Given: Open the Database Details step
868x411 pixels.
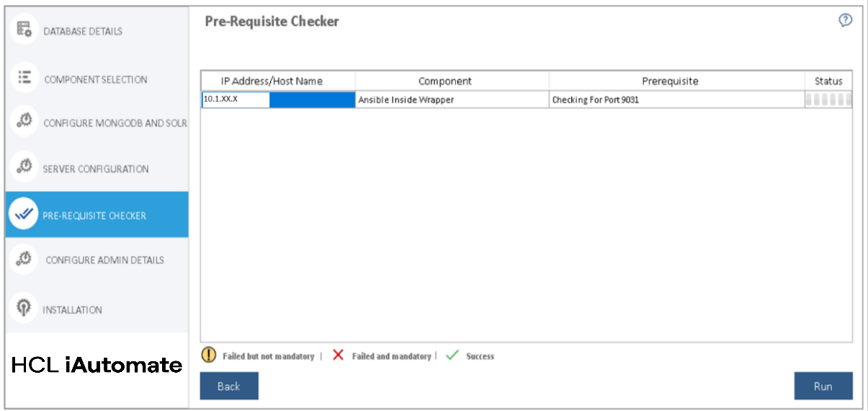Looking at the screenshot, I should (83, 32).
